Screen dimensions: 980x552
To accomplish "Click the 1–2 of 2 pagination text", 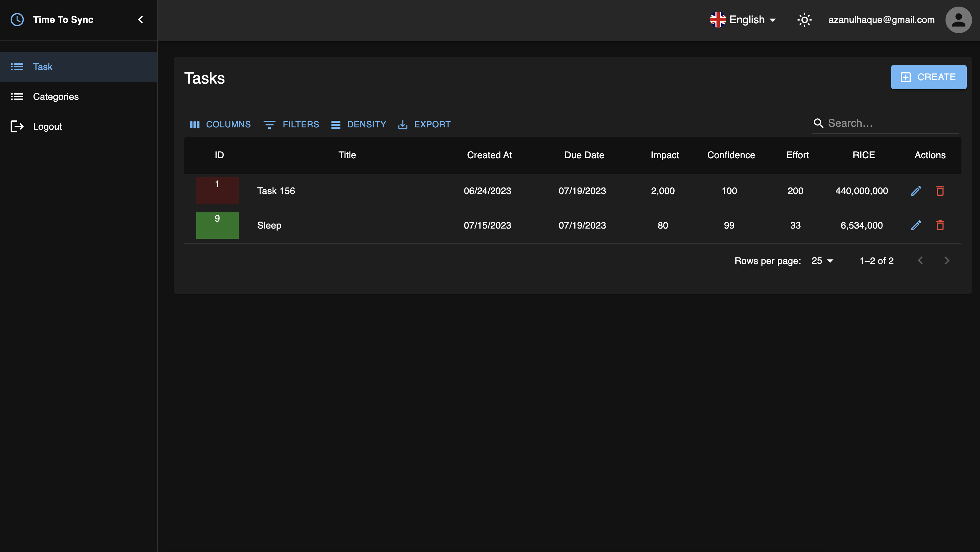I will (877, 261).
